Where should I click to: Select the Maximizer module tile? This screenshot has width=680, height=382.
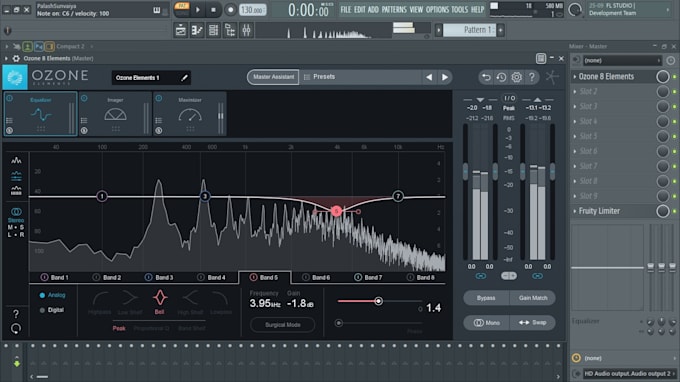point(190,114)
